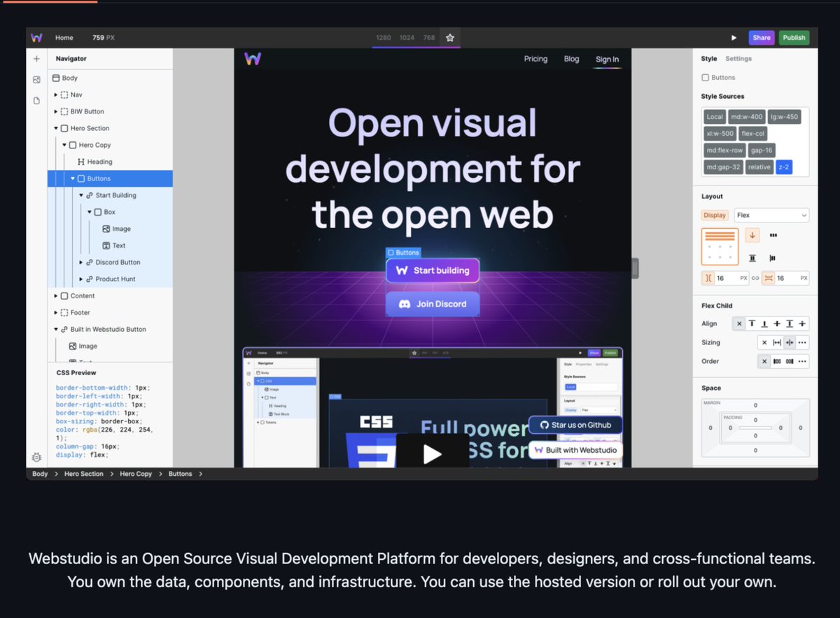The height and width of the screenshot is (618, 840).
Task: Collapse the Buttons tree item
Action: (x=73, y=178)
